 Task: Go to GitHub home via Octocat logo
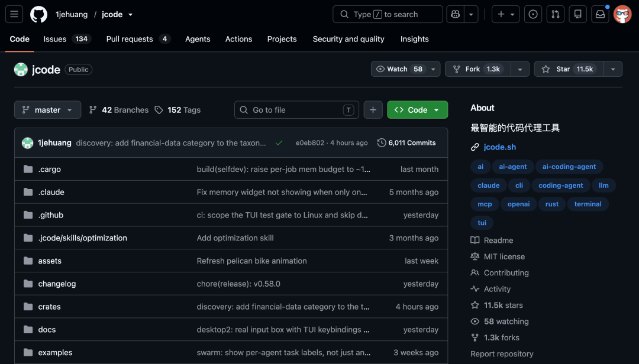click(38, 14)
